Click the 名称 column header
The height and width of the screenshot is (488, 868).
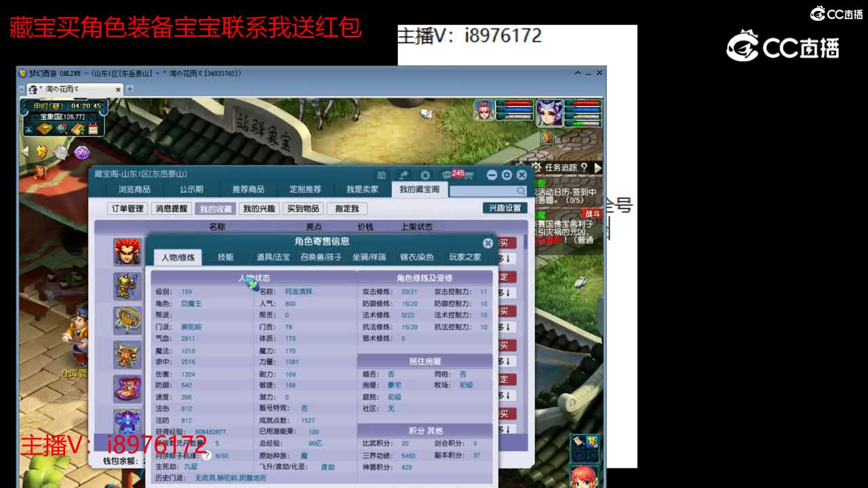217,227
